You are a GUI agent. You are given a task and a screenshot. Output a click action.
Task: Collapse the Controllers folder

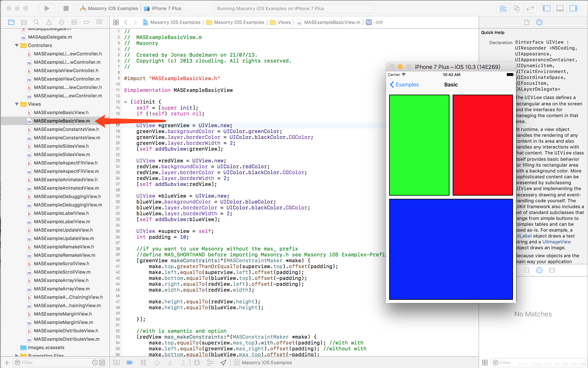pyautogui.click(x=17, y=45)
